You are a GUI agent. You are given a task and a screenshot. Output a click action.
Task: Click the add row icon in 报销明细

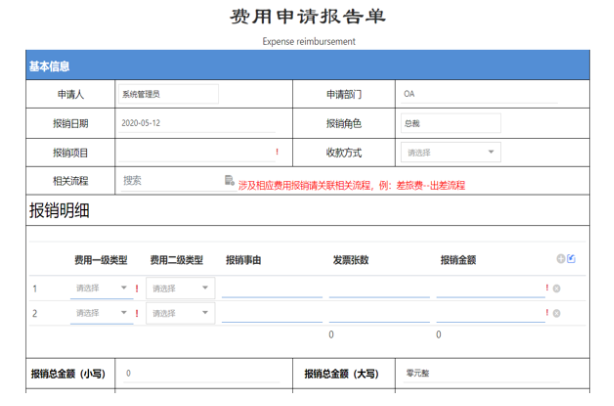[560, 259]
